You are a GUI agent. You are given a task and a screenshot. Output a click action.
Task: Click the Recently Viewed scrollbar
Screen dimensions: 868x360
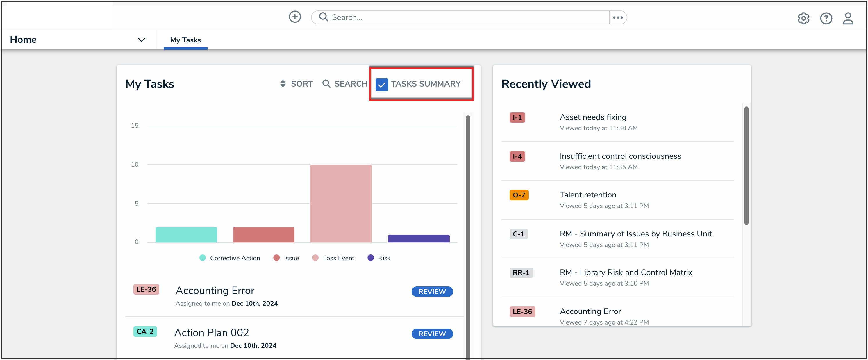click(746, 165)
